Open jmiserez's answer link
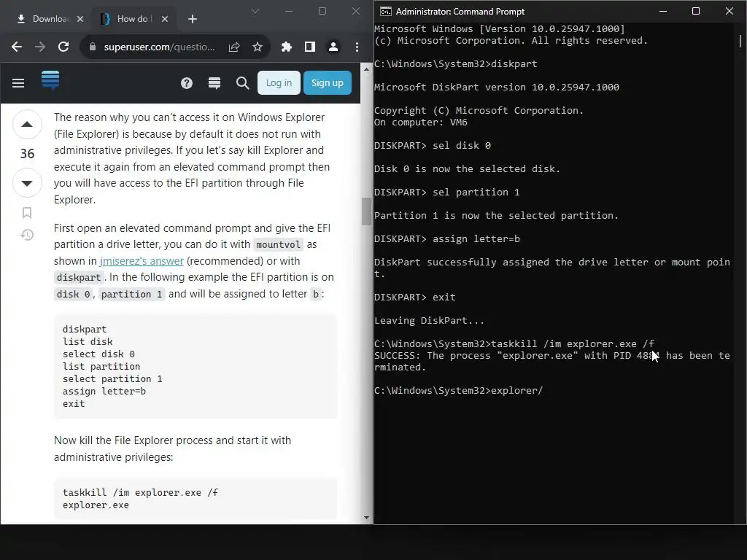The width and height of the screenshot is (747, 560). point(142,261)
